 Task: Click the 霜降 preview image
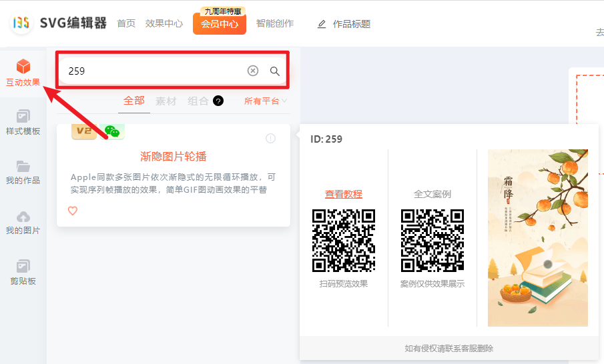coord(538,238)
